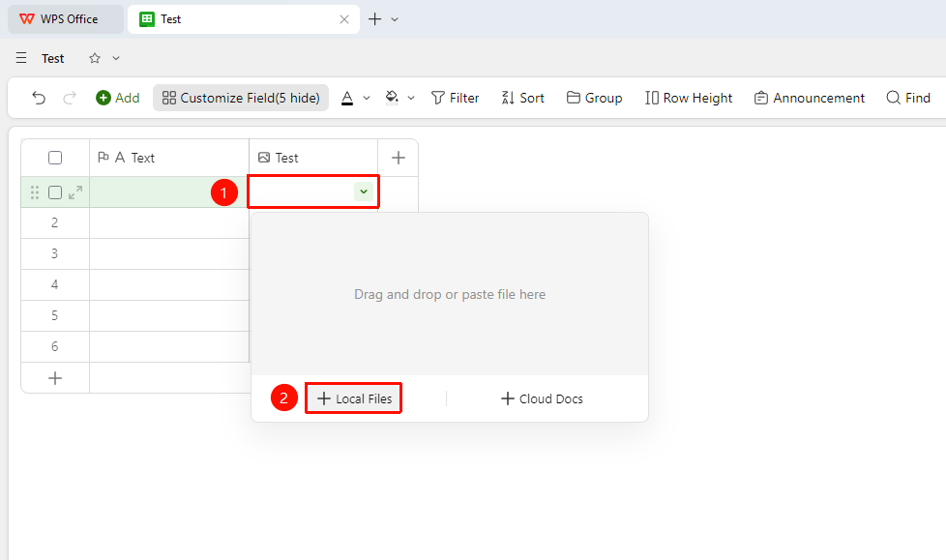Add a new column with plus
The height and width of the screenshot is (560, 946).
click(399, 158)
